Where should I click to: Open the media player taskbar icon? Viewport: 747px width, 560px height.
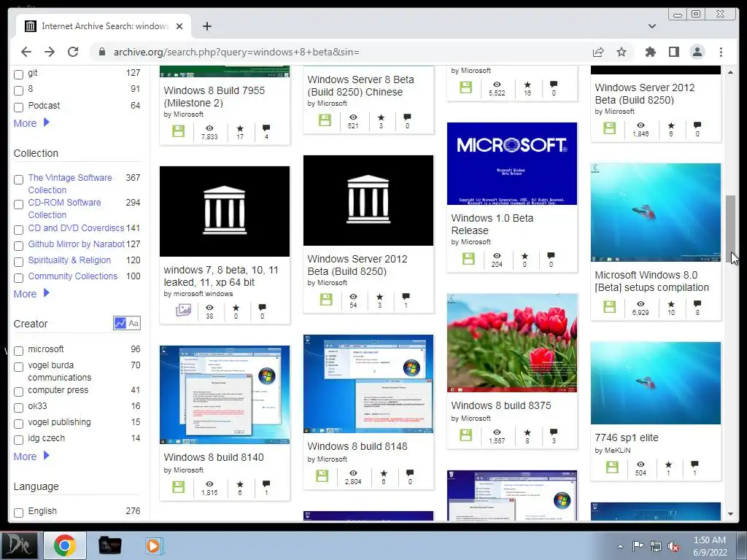point(153,545)
